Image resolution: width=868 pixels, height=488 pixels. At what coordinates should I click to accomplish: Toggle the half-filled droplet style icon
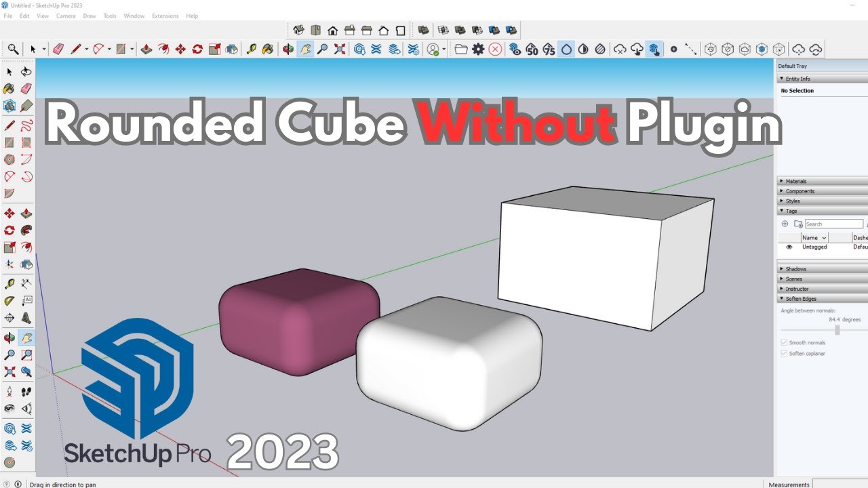pyautogui.click(x=583, y=49)
